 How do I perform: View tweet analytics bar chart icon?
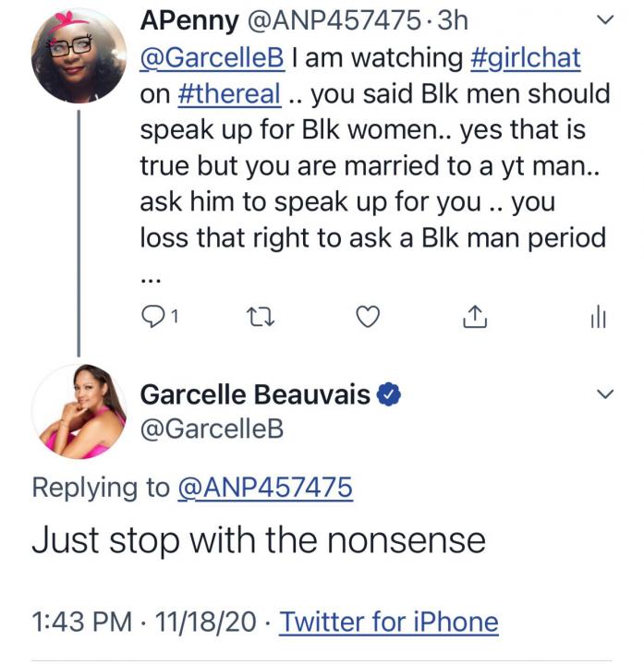(597, 317)
